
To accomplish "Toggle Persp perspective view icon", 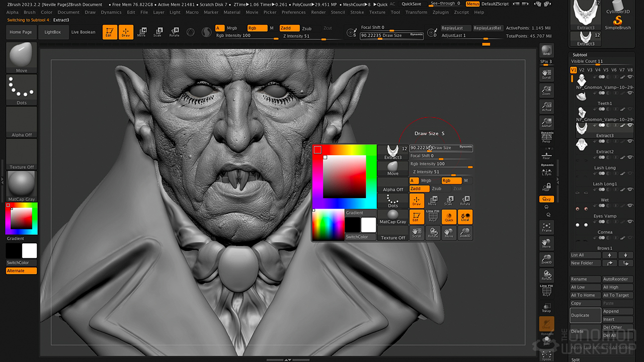I will click(546, 138).
